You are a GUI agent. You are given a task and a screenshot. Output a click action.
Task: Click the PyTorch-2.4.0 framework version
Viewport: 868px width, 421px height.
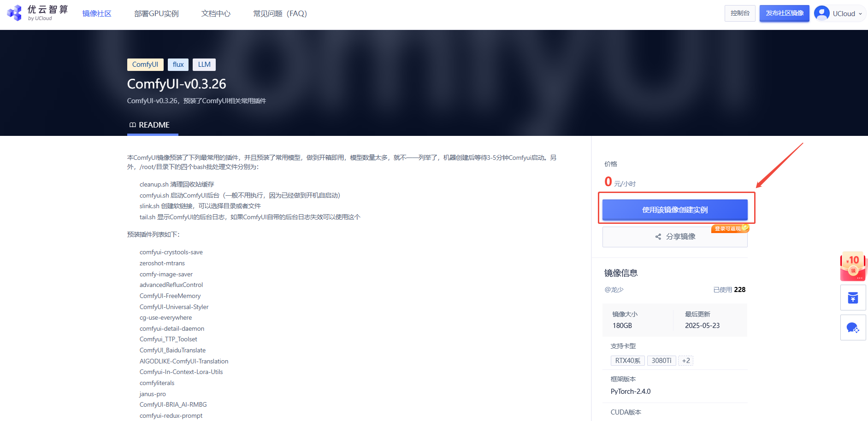631,392
